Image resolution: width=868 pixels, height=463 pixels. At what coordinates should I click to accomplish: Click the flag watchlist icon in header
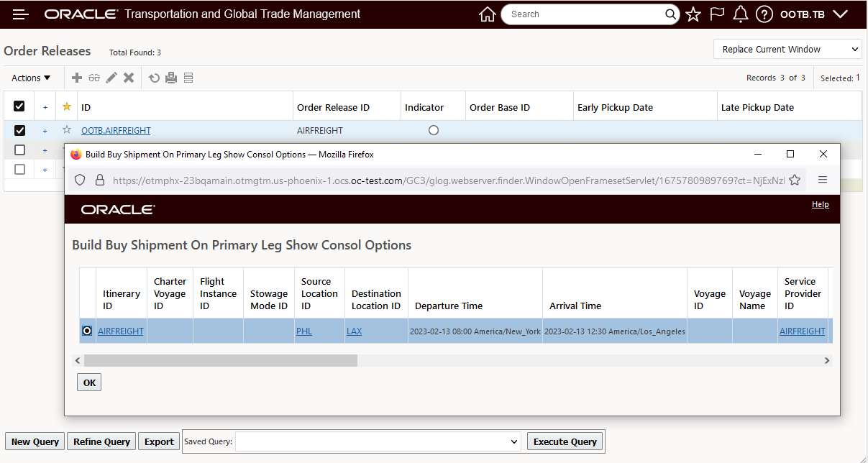717,14
